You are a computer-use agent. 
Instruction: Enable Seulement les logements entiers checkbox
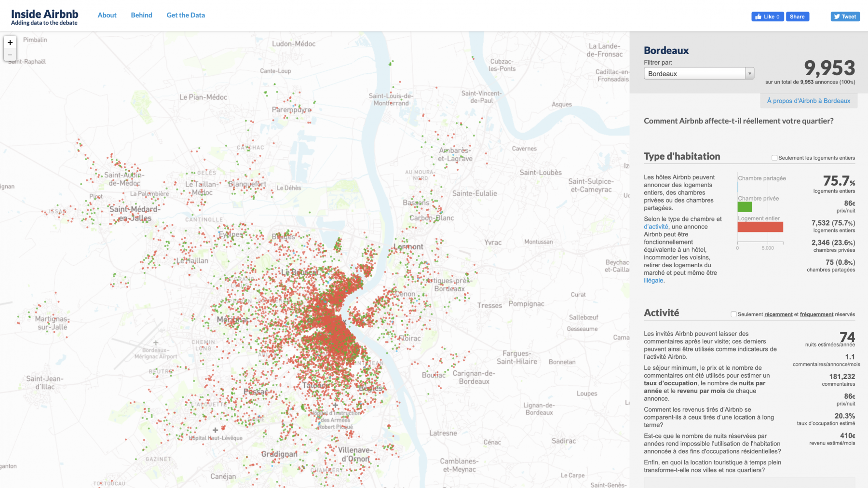(774, 158)
